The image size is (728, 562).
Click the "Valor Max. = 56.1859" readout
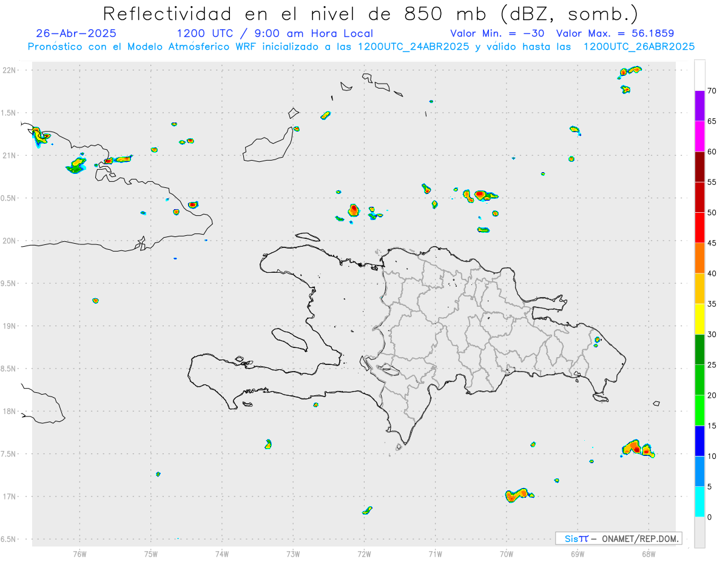coord(615,33)
